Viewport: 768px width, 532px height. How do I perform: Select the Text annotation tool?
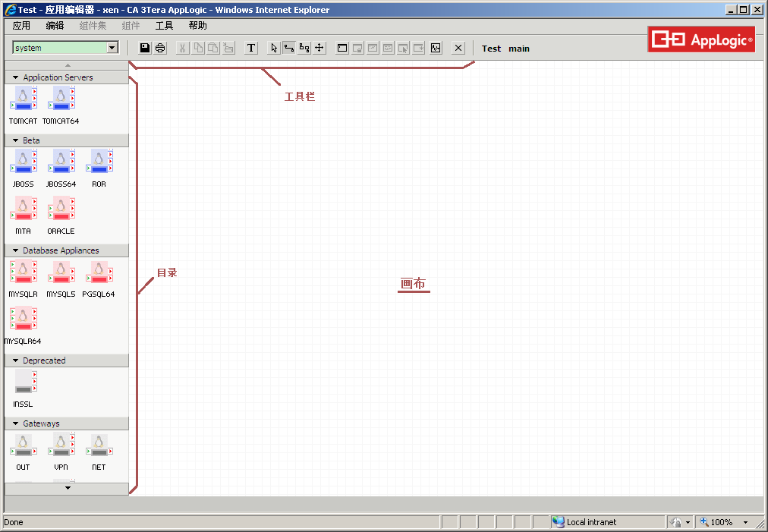click(x=251, y=48)
